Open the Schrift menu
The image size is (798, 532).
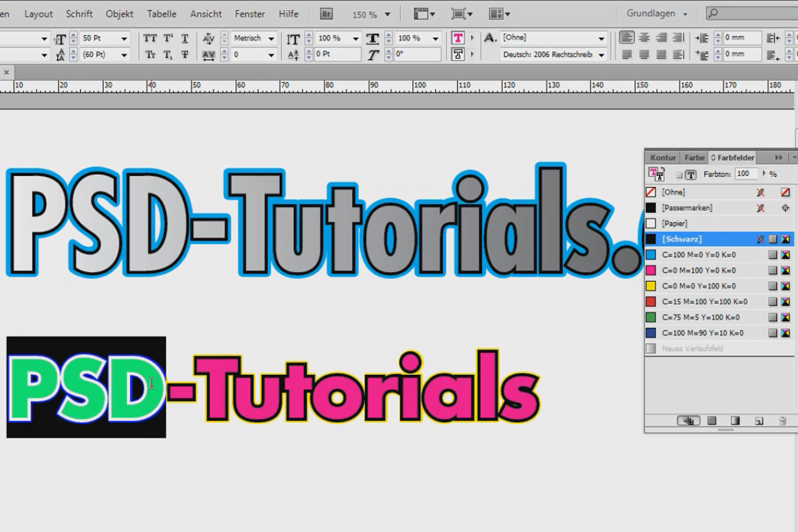click(x=79, y=14)
